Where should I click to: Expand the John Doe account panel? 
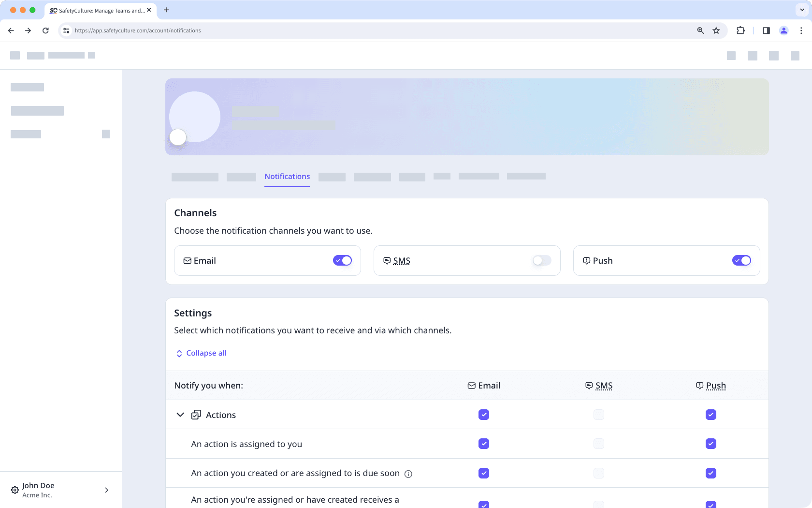(x=106, y=490)
